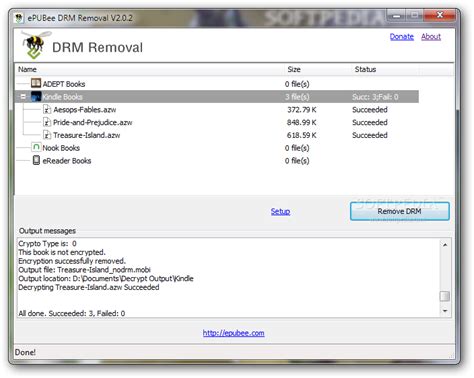Click the Pride-and-Prejudice.azw file icon
This screenshot has width=474, height=378.
coord(47,122)
